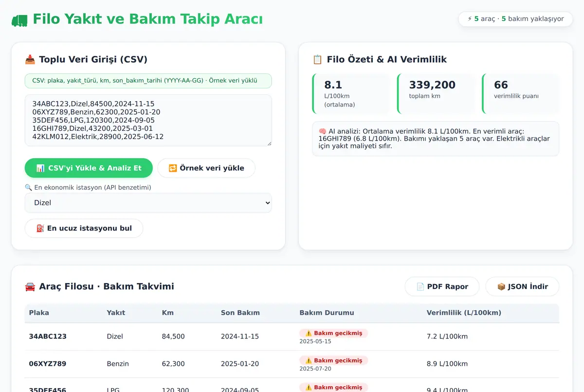Click the green truck logo icon
This screenshot has width=584, height=392.
pyautogui.click(x=19, y=20)
